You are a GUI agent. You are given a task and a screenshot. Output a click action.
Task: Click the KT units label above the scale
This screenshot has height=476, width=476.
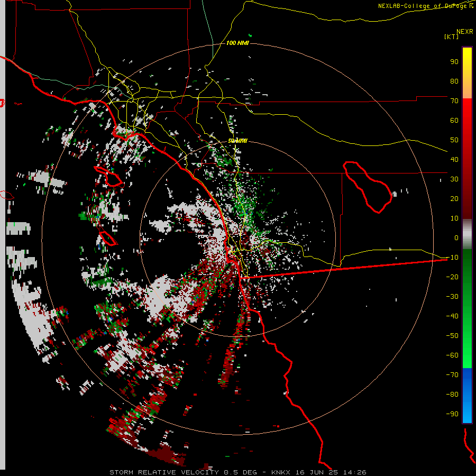[452, 36]
